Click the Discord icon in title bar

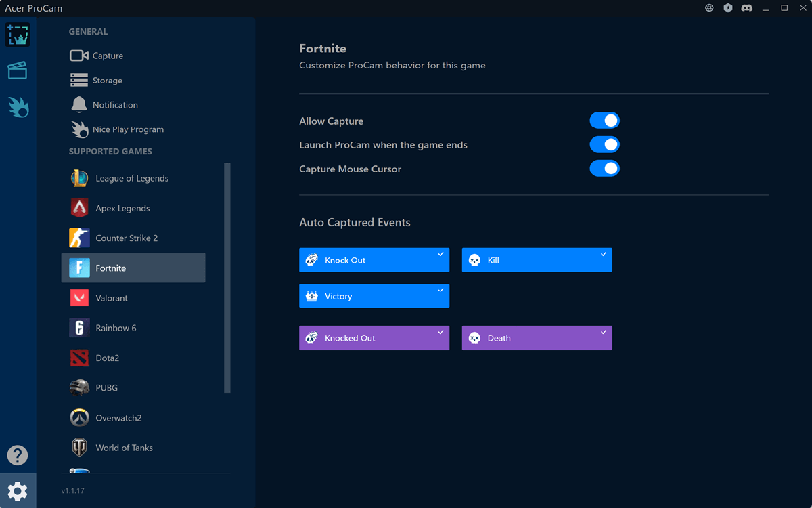point(747,8)
